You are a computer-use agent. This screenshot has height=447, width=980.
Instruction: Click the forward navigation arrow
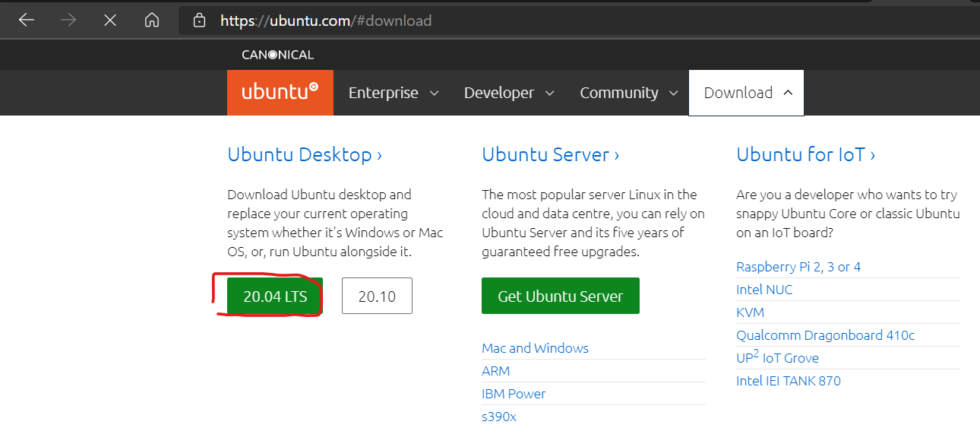coord(68,20)
